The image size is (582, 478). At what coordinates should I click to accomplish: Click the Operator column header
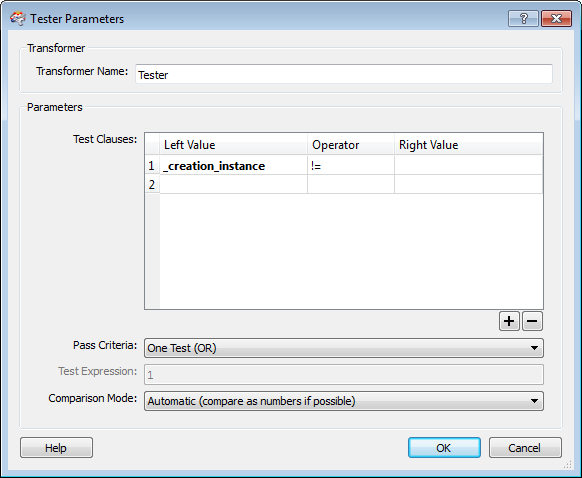tap(351, 144)
